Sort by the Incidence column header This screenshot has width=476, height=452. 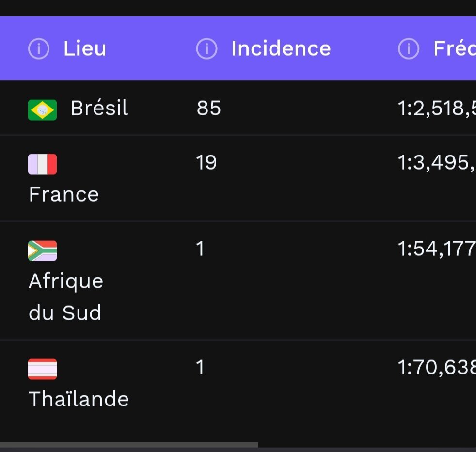pos(281,48)
